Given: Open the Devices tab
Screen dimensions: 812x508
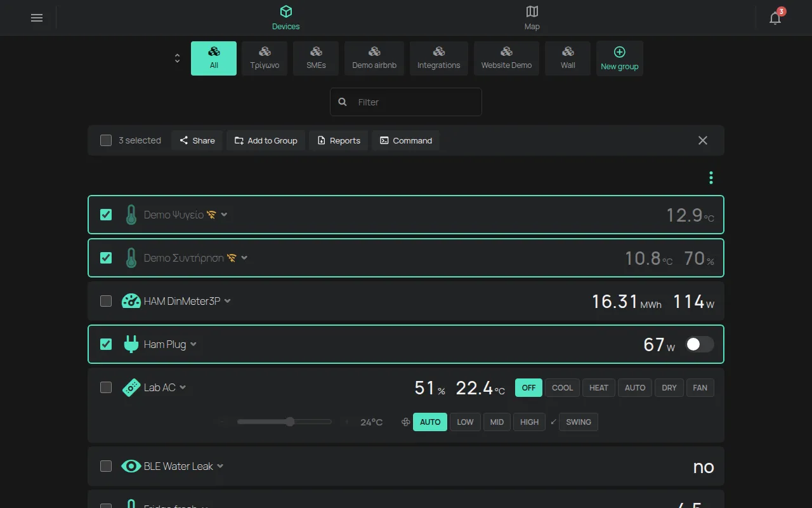Looking at the screenshot, I should click(286, 18).
